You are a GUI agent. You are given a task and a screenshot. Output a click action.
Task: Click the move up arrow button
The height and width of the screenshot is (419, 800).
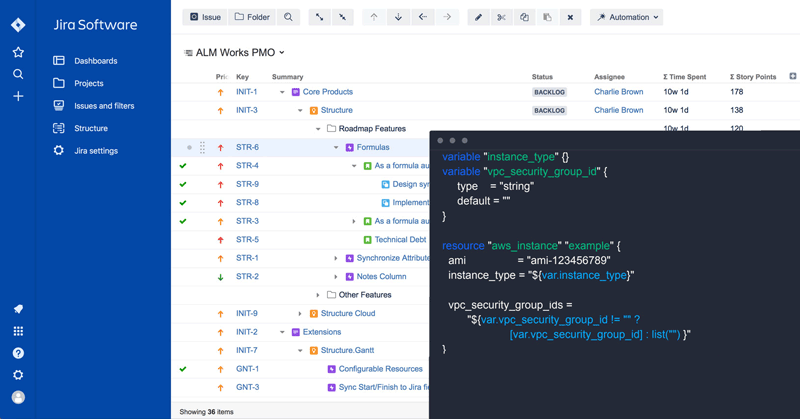374,17
